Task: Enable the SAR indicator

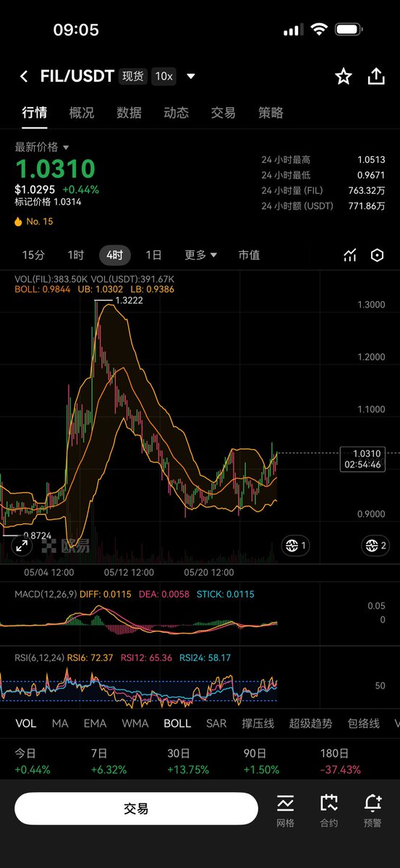Action: click(216, 723)
